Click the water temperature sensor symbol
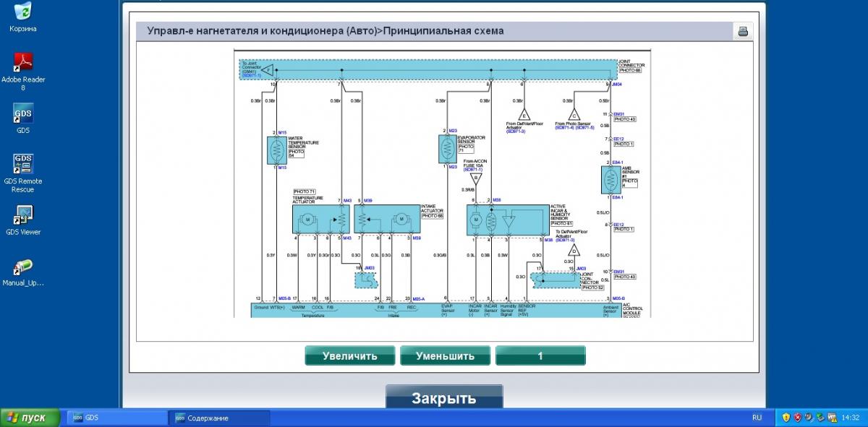The height and width of the screenshot is (427, 868). [x=276, y=150]
